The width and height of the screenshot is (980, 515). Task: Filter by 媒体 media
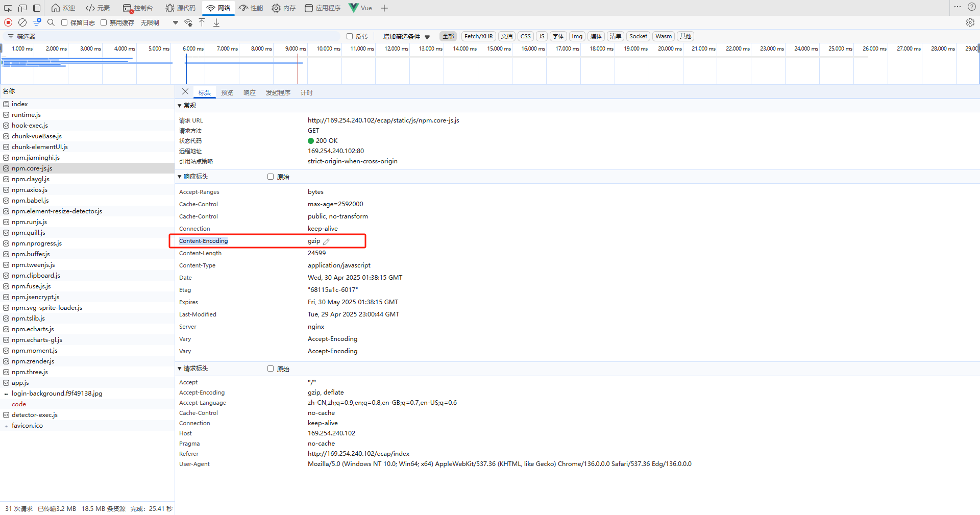[596, 36]
